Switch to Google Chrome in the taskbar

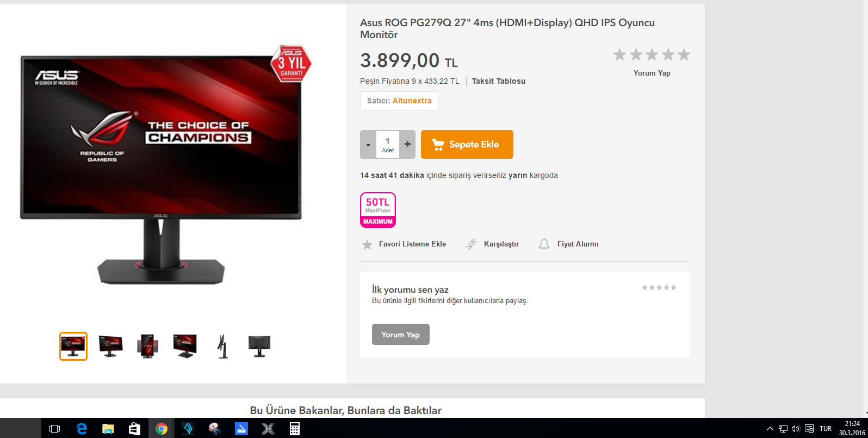click(161, 429)
